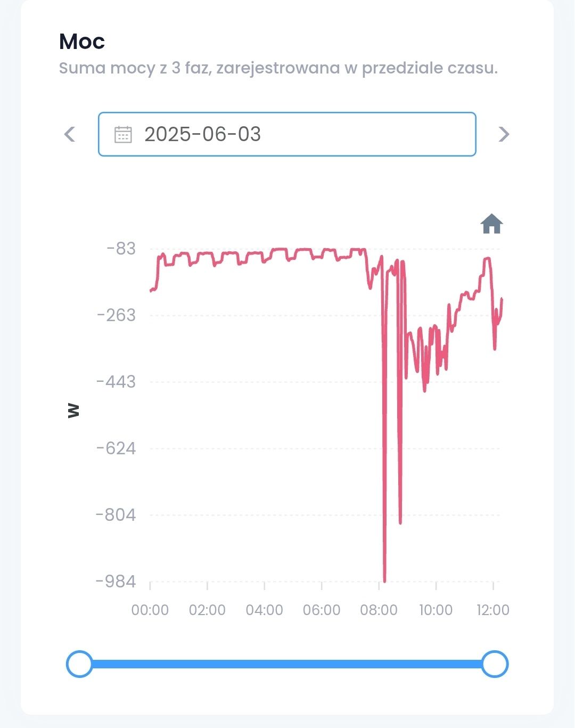Click the -83 value on the Y axis
Image resolution: width=575 pixels, height=728 pixels.
pyautogui.click(x=121, y=249)
